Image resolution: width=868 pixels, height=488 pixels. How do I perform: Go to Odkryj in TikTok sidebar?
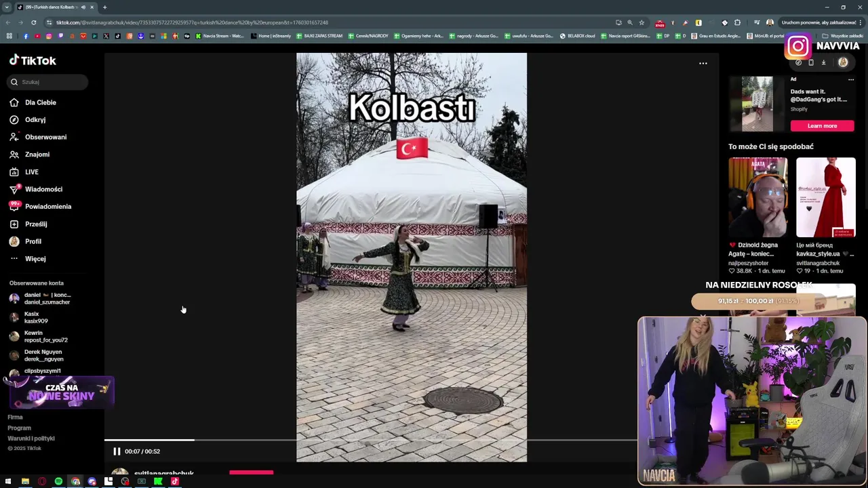(28, 120)
